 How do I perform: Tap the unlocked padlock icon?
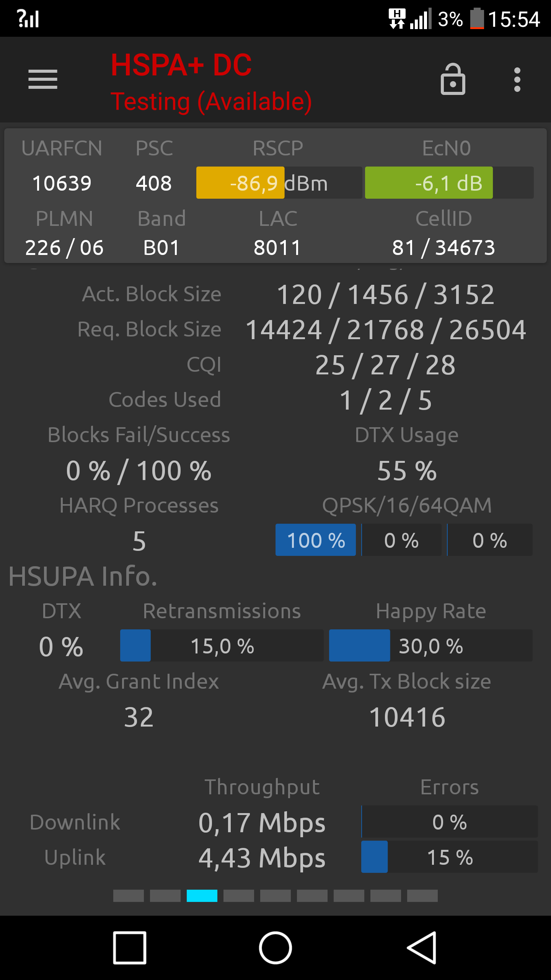453,79
